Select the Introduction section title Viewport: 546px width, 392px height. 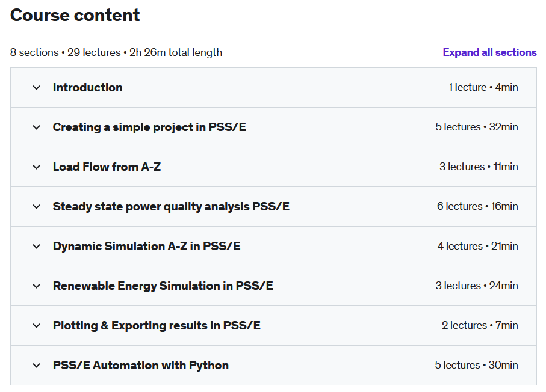88,87
